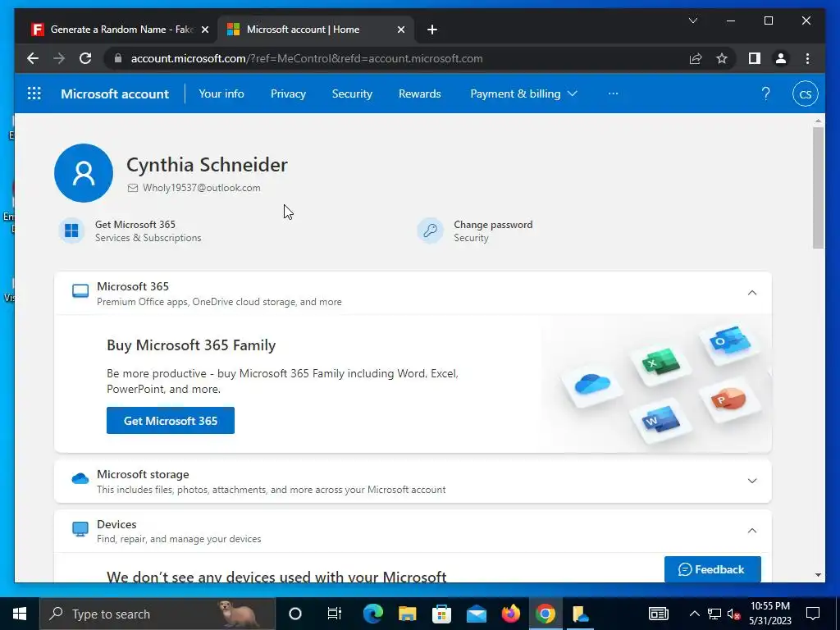Click the Wholy19537@outlook.com email
The width and height of the screenshot is (840, 630).
[202, 188]
